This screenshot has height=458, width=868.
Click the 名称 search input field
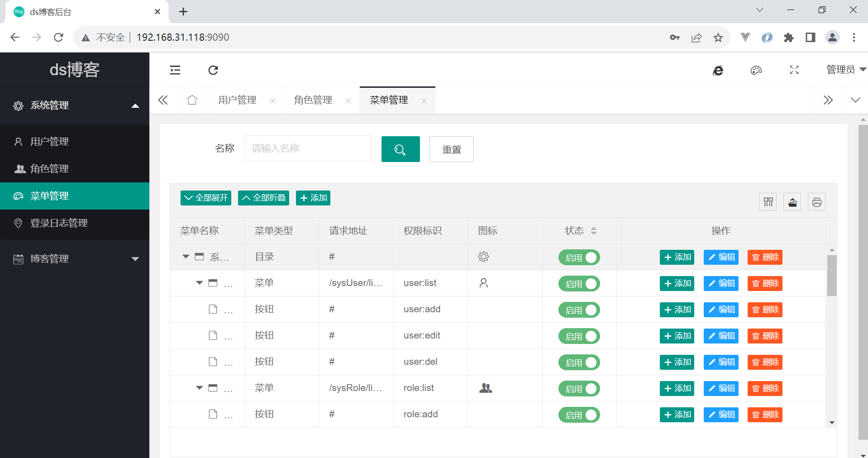pyautogui.click(x=308, y=148)
